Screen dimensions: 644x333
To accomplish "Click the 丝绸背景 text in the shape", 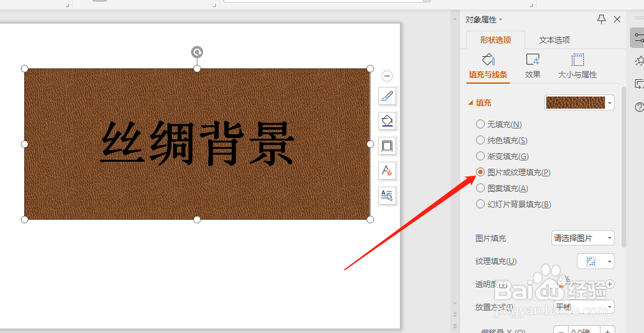I will 197,143.
